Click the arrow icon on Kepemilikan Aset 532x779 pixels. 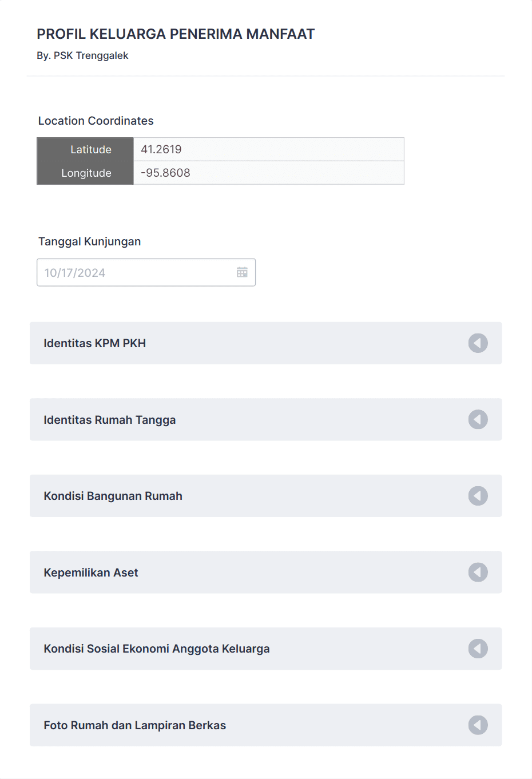click(x=478, y=572)
